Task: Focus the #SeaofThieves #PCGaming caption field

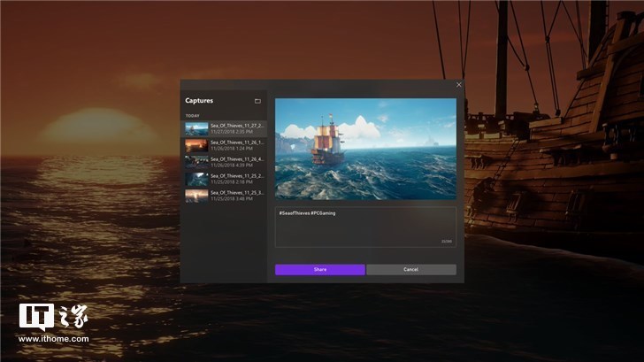Action: [365, 227]
